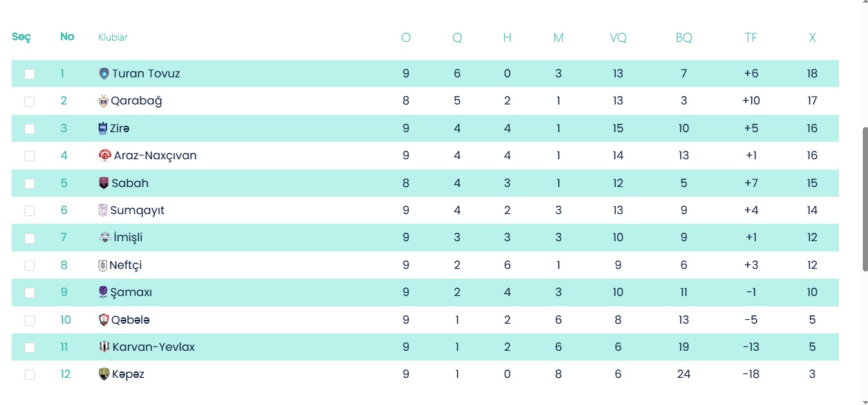This screenshot has width=868, height=405.
Task: Click the Turan Tovuz club logo
Action: 104,74
